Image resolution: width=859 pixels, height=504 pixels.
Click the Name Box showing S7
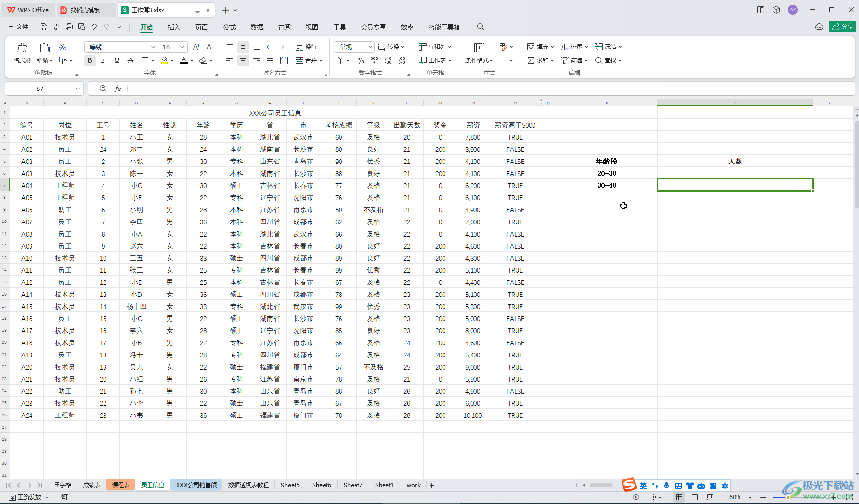tap(44, 89)
